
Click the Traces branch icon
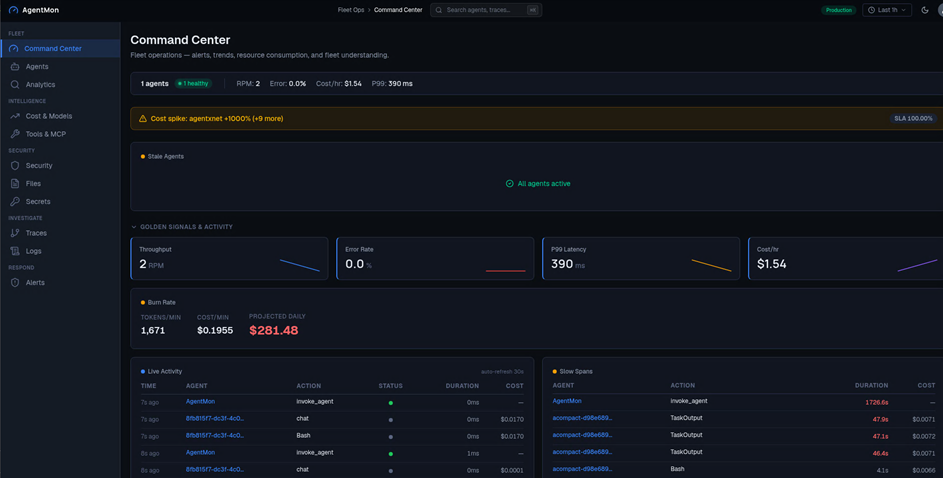[x=15, y=233]
